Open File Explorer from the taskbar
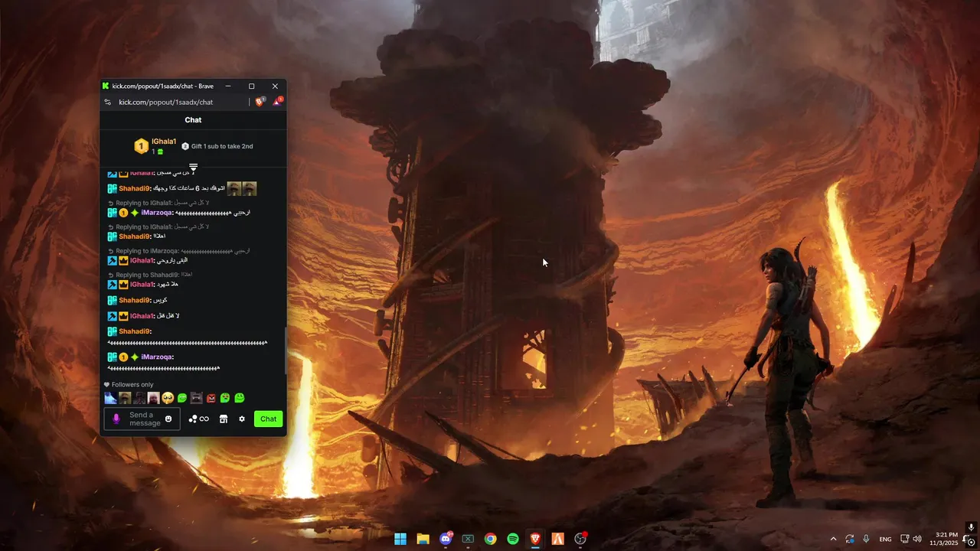 423,539
